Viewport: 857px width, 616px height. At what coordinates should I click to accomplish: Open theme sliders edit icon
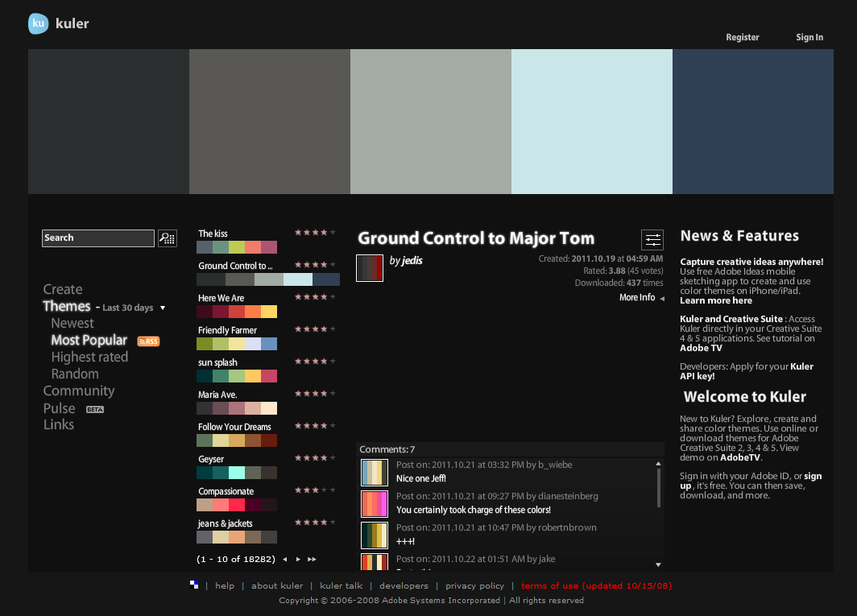(x=652, y=240)
